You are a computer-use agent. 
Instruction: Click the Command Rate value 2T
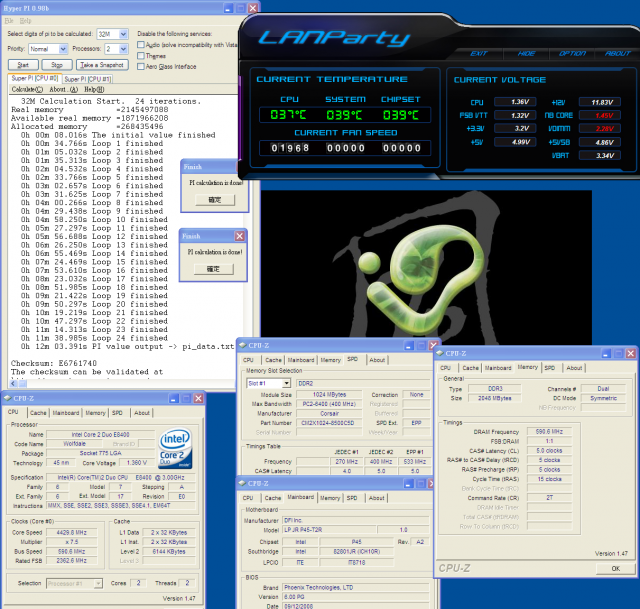[x=549, y=498]
